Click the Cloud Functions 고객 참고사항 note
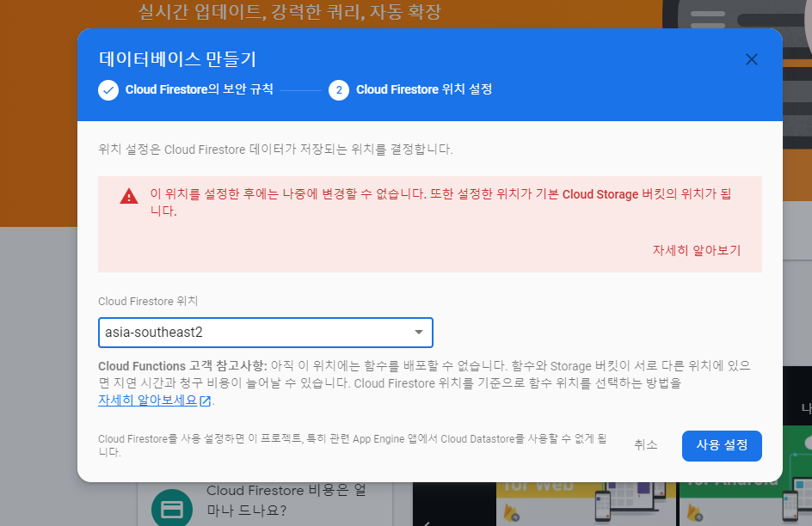812x526 pixels. [425, 382]
